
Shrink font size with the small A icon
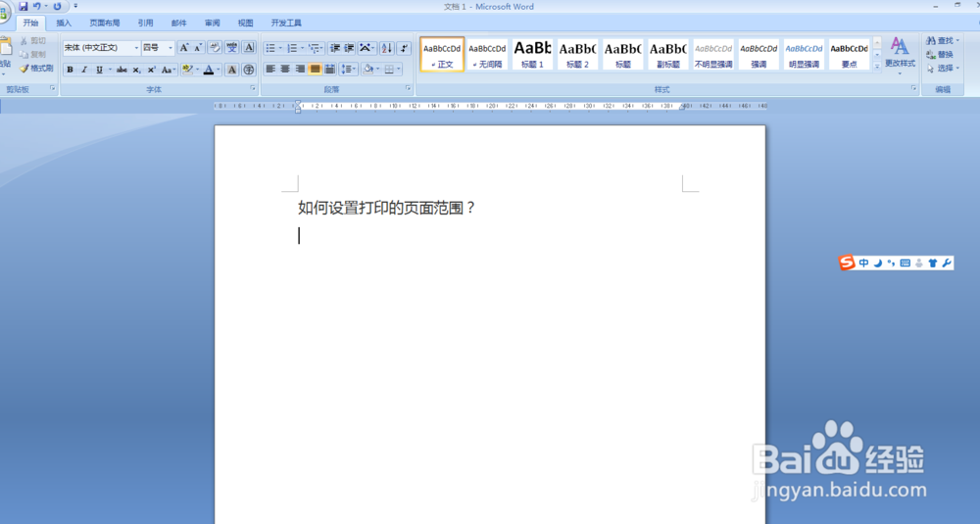click(198, 47)
